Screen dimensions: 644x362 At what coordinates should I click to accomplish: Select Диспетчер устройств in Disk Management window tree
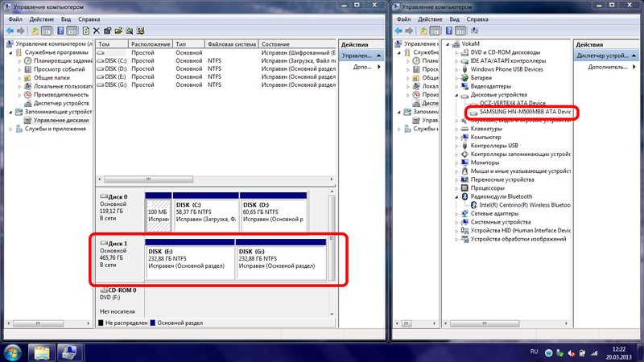click(61, 103)
